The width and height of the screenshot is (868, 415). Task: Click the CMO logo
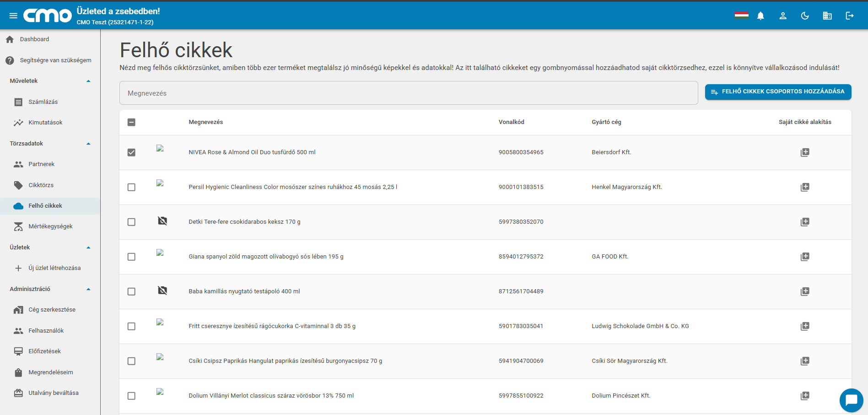tap(48, 16)
